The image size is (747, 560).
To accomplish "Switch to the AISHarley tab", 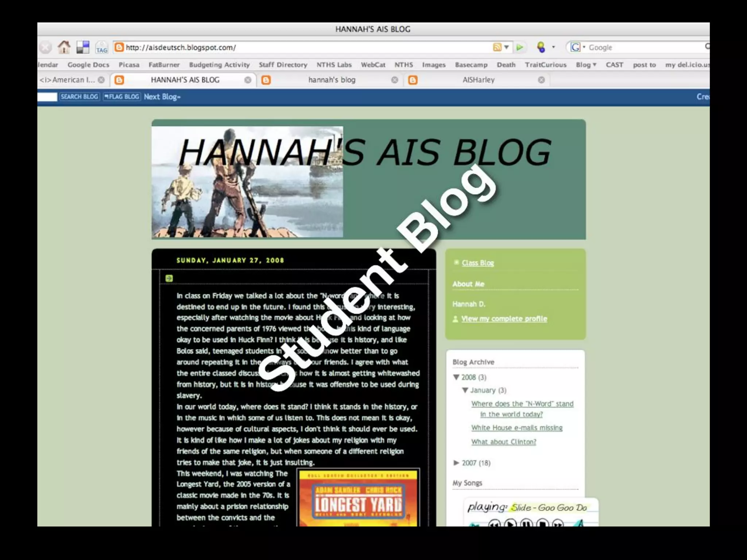I will pyautogui.click(x=478, y=80).
